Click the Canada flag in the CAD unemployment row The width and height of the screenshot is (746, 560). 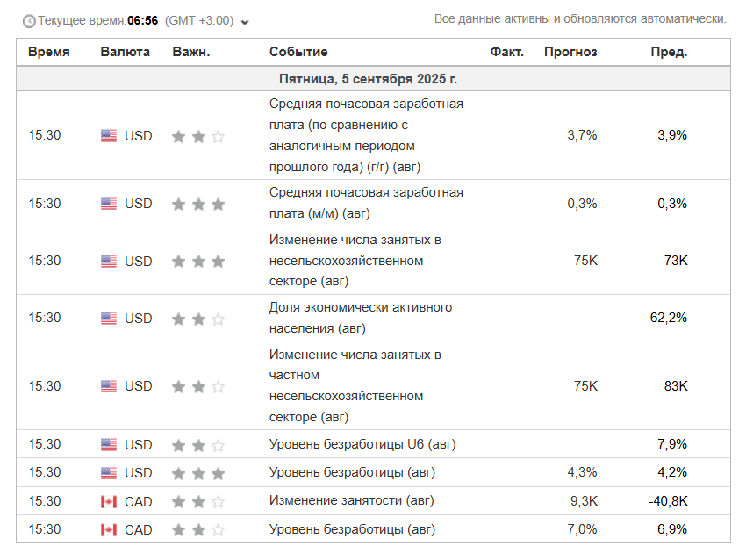pyautogui.click(x=109, y=529)
